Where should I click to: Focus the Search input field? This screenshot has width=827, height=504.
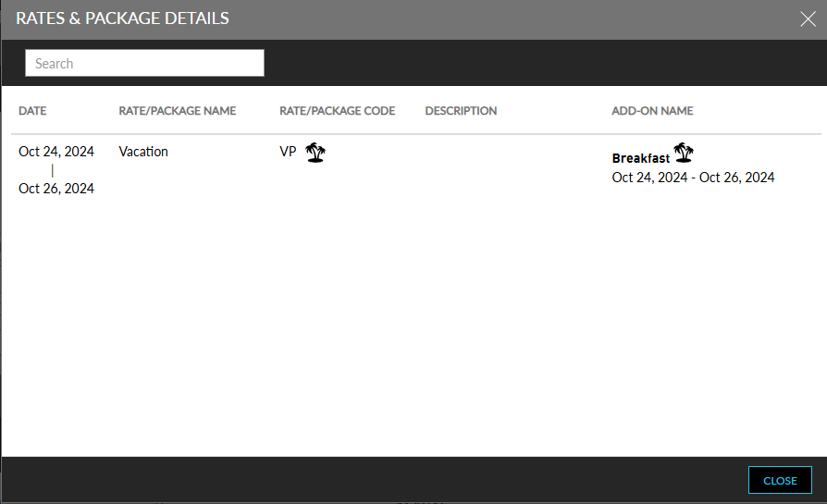(x=144, y=63)
